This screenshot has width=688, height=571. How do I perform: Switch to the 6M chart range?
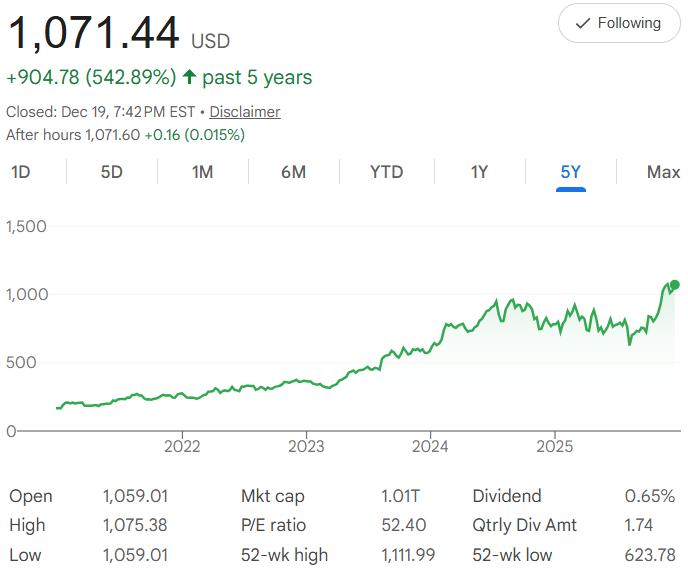point(293,172)
